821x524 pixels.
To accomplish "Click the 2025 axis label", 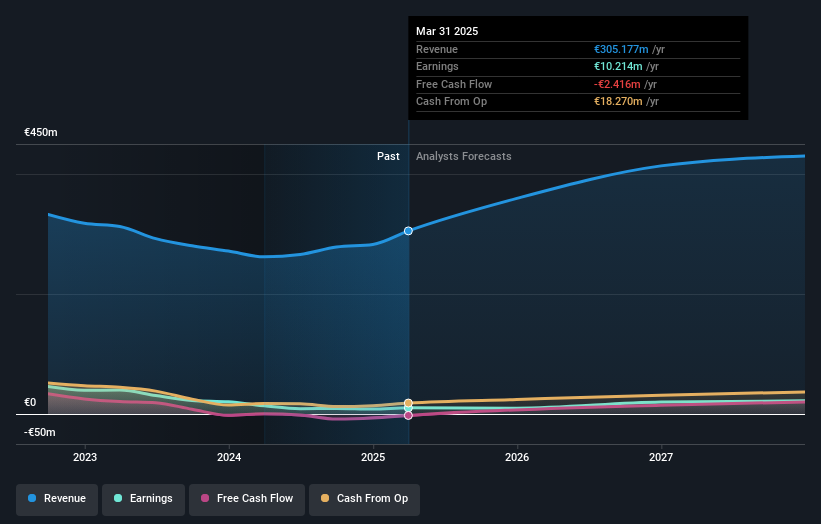I will pyautogui.click(x=373, y=457).
